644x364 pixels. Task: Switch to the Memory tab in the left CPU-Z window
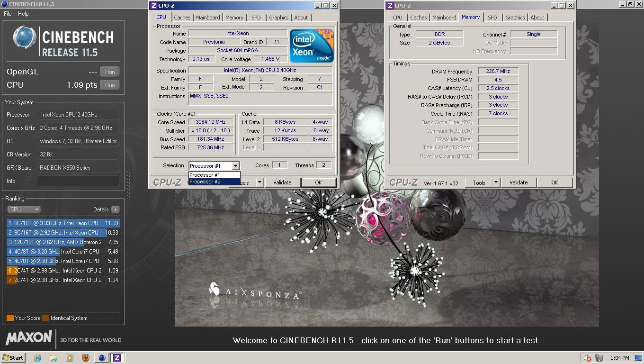tap(234, 18)
